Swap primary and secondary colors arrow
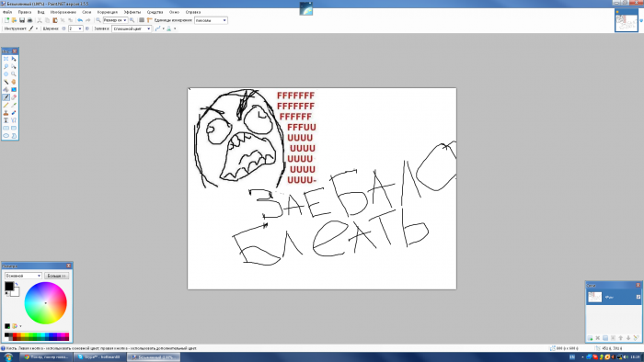The height and width of the screenshot is (362, 644). point(17,284)
